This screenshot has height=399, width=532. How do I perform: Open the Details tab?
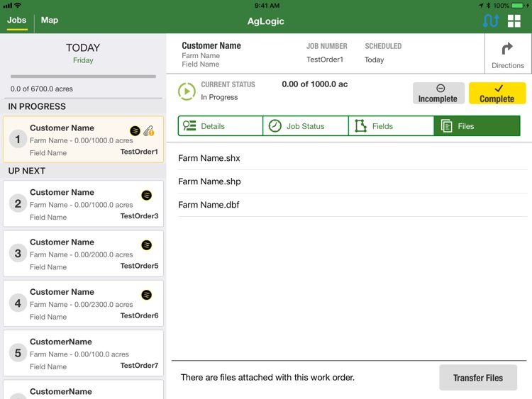[x=221, y=126]
